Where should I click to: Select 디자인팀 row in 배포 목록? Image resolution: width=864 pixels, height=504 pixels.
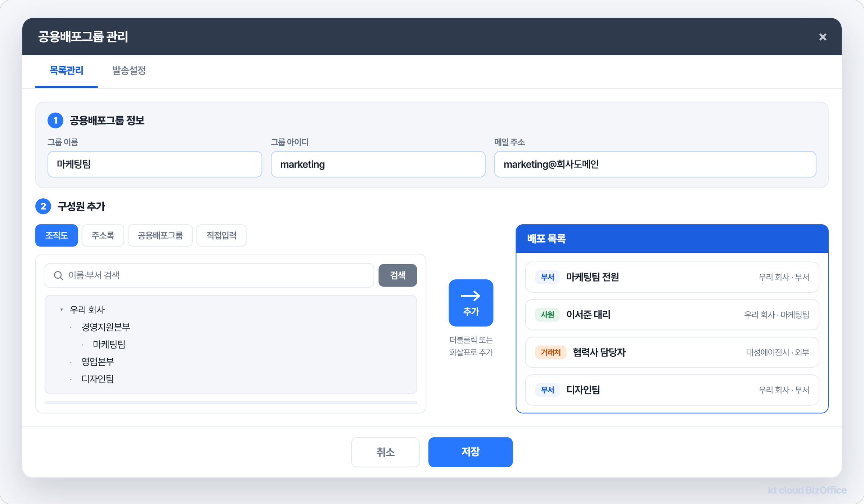tap(672, 390)
